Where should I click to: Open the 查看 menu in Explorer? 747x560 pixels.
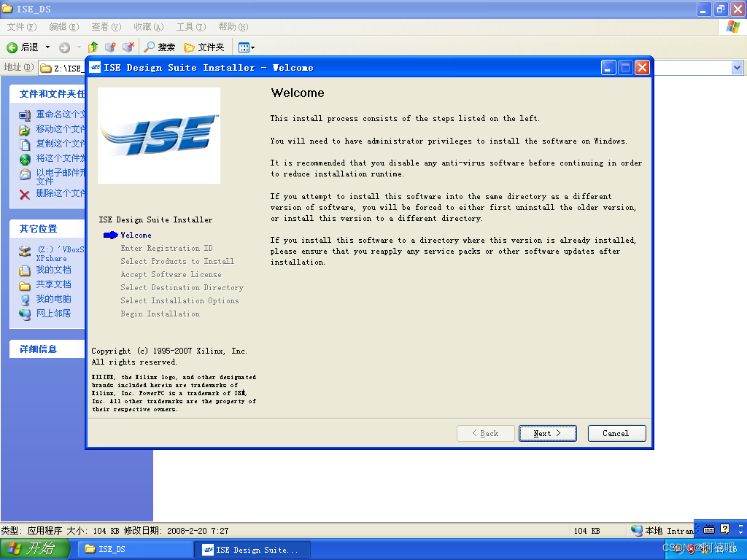(x=107, y=27)
